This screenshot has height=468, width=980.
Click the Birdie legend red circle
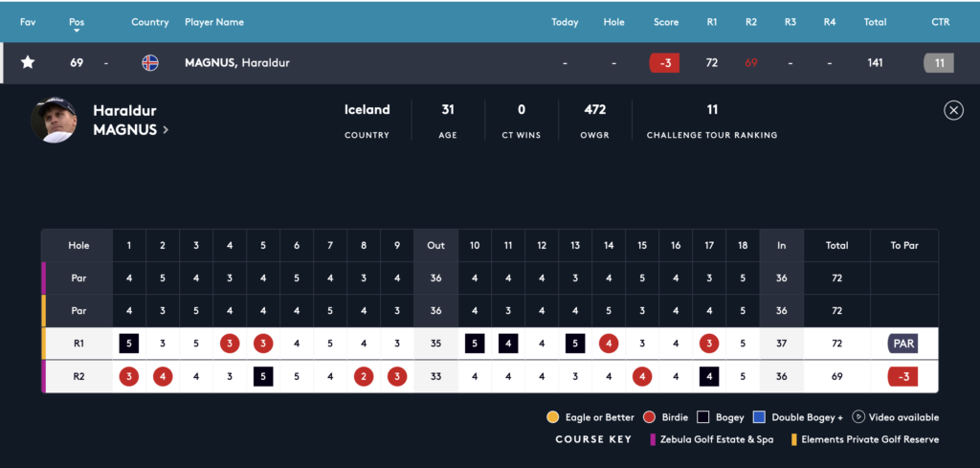[x=650, y=417]
